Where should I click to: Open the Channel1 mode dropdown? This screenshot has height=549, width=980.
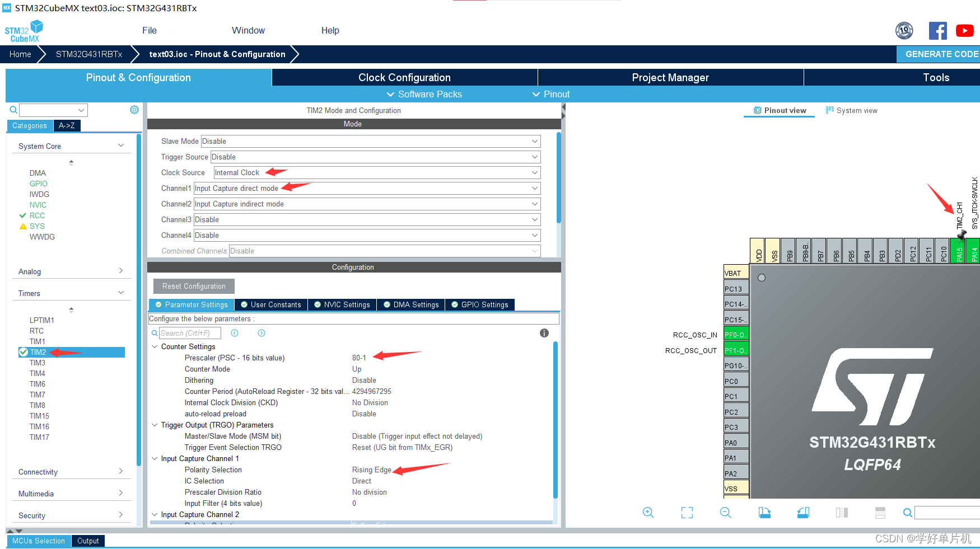tap(367, 188)
